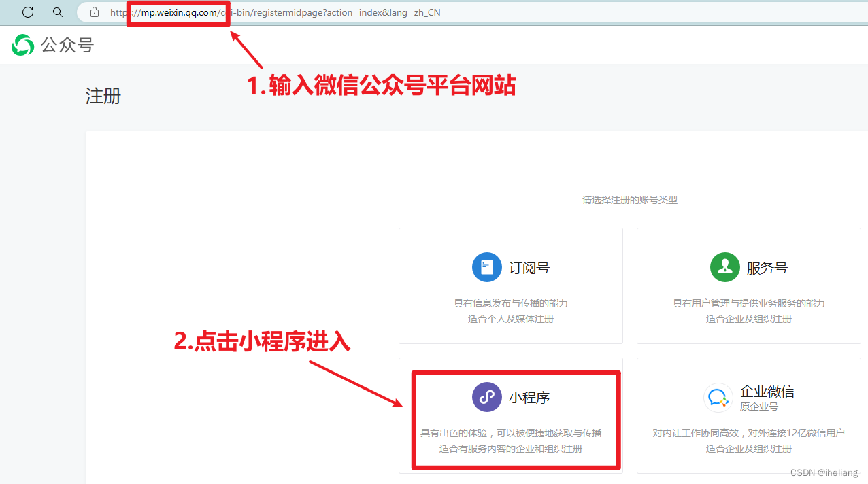Click the 企业微信 chat bubble icon

click(x=718, y=397)
